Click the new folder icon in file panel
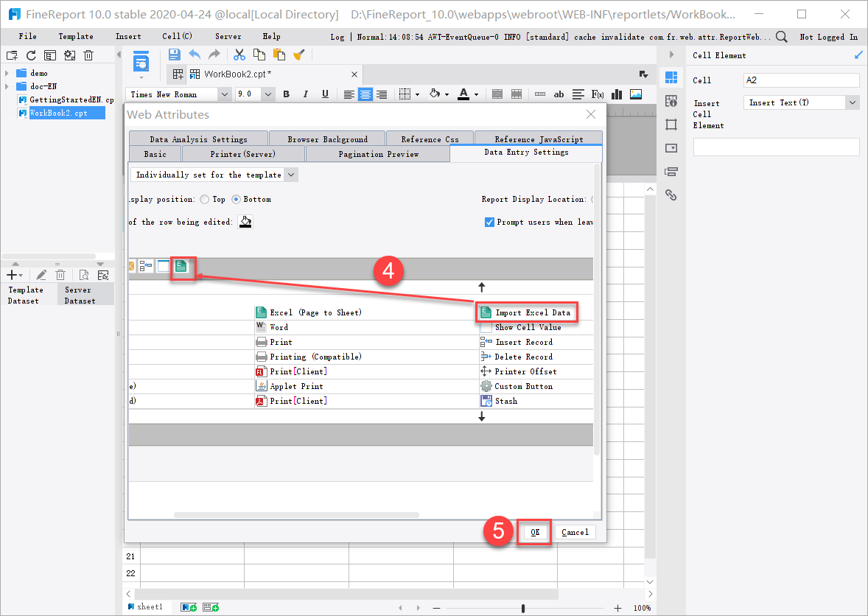868x616 pixels. (x=12, y=55)
